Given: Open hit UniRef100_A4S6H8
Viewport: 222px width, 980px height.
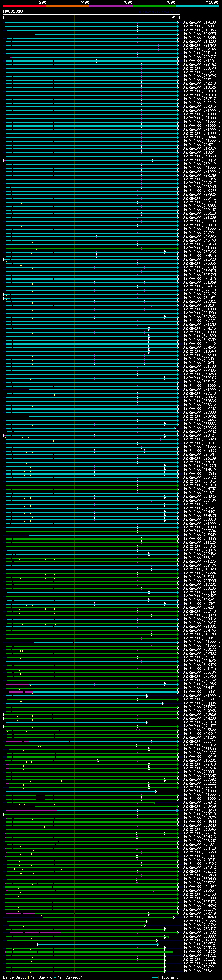Looking at the screenshot, I should 199,38.
